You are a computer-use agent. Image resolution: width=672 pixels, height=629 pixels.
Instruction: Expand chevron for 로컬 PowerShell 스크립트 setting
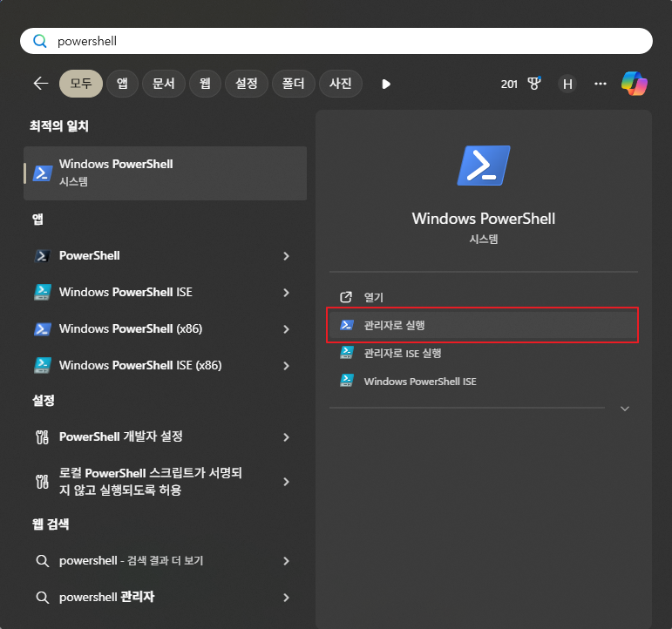(286, 482)
